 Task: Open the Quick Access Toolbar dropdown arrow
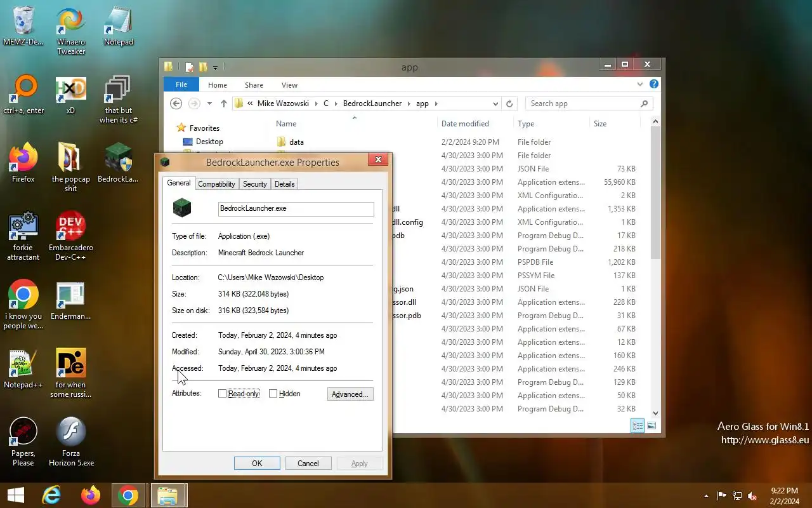click(x=216, y=67)
